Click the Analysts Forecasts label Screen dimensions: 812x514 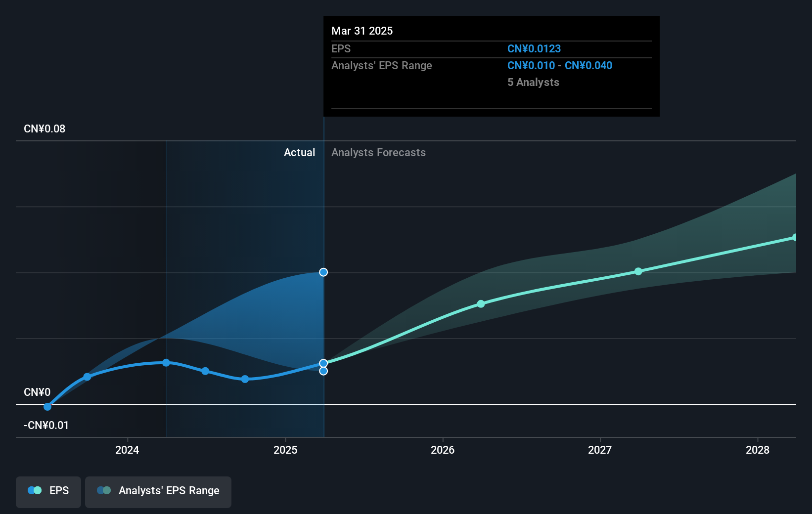pos(378,153)
